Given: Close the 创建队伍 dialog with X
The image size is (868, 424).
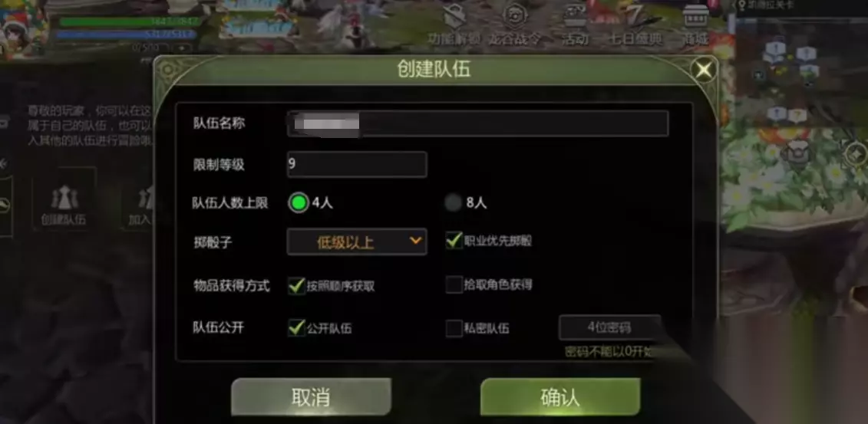Looking at the screenshot, I should coord(704,70).
